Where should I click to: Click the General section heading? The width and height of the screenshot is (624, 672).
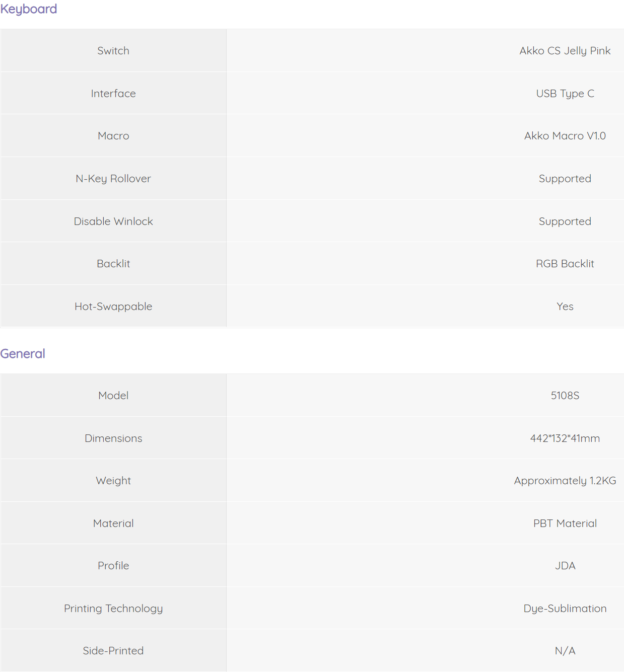[23, 353]
